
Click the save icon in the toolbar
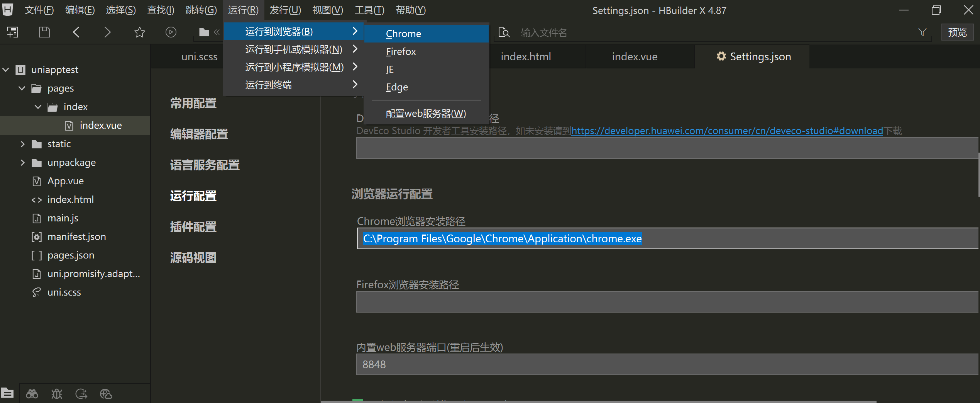44,32
